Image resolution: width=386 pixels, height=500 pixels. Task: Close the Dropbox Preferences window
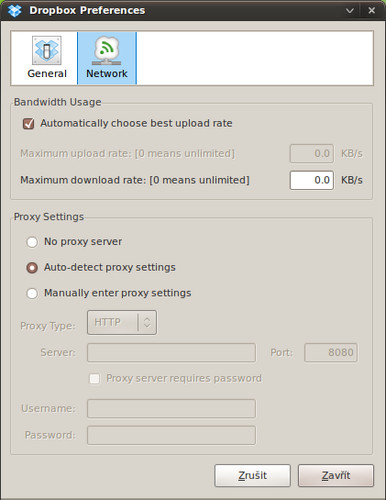click(372, 11)
